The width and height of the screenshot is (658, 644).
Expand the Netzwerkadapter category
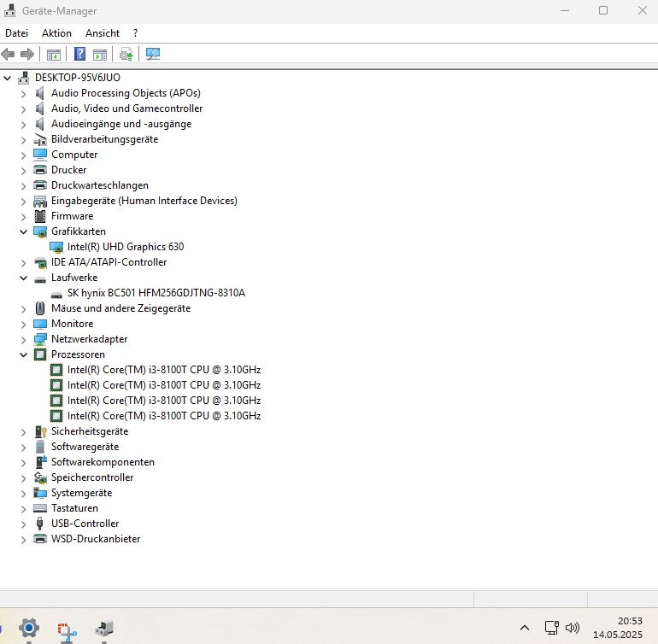click(x=24, y=339)
